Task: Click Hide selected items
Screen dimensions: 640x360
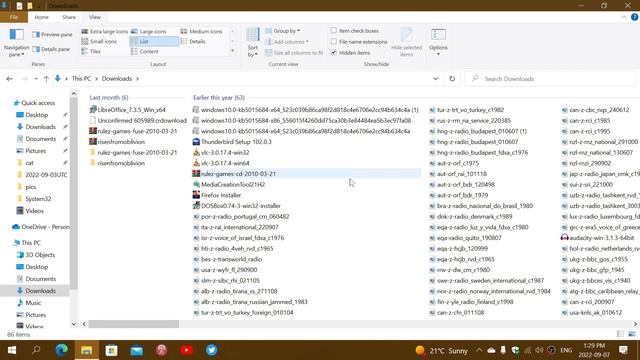Action: pyautogui.click(x=407, y=42)
